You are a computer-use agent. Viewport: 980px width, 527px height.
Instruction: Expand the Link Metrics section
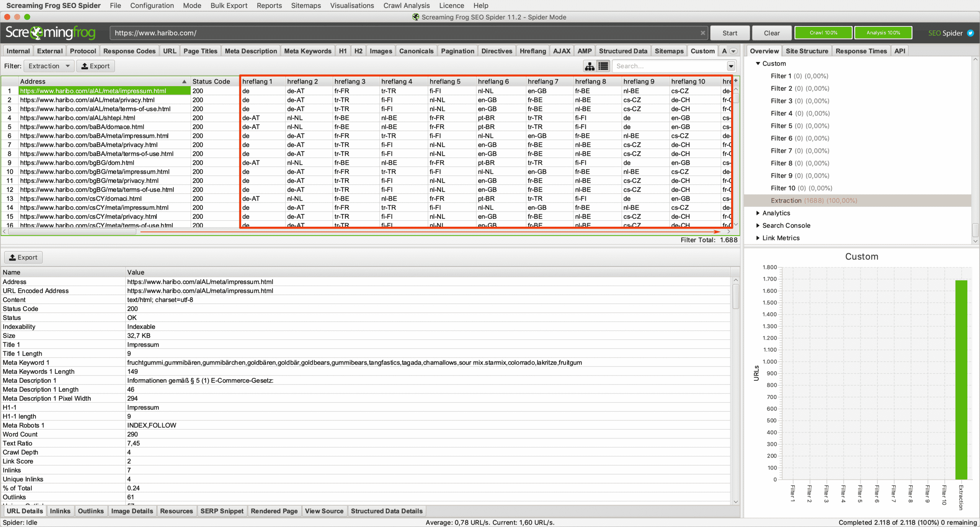(758, 238)
